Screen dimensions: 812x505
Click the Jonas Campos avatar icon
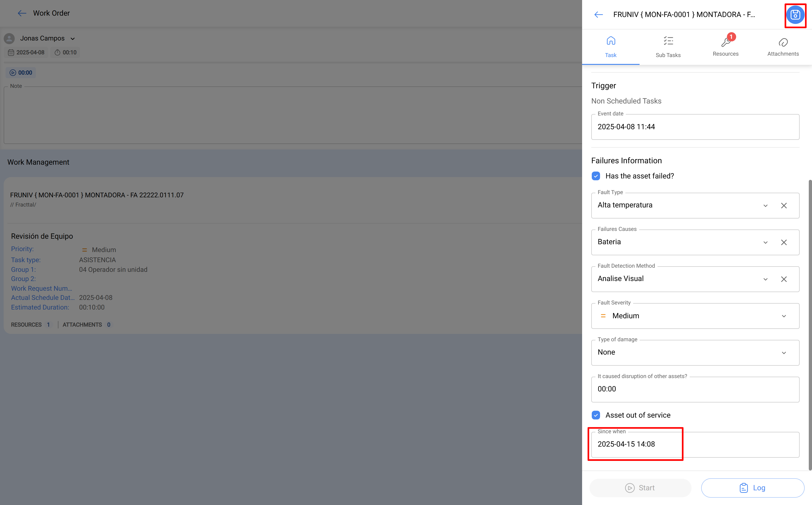[9, 38]
